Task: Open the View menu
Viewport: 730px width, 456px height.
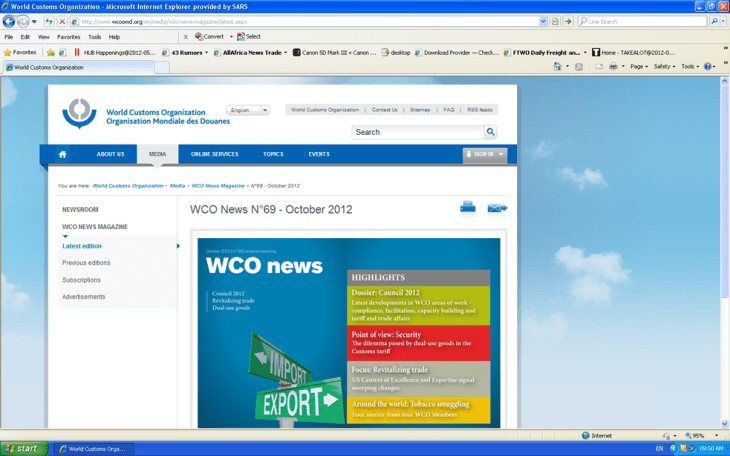Action: (44, 37)
